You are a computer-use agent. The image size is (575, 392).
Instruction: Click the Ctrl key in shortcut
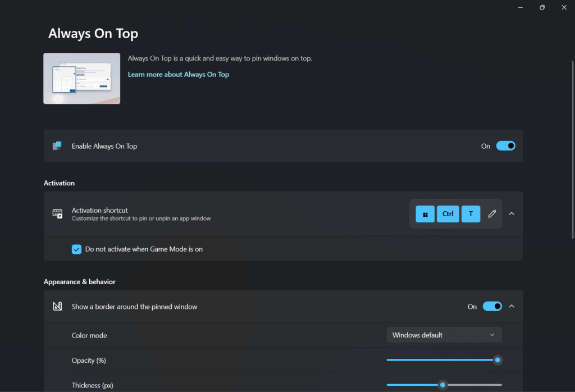click(448, 214)
